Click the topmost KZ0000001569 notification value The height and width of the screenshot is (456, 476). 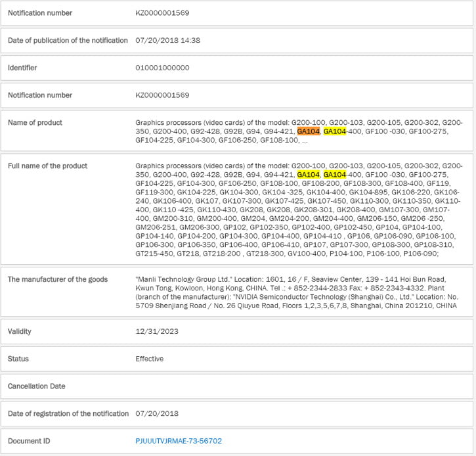tap(162, 13)
